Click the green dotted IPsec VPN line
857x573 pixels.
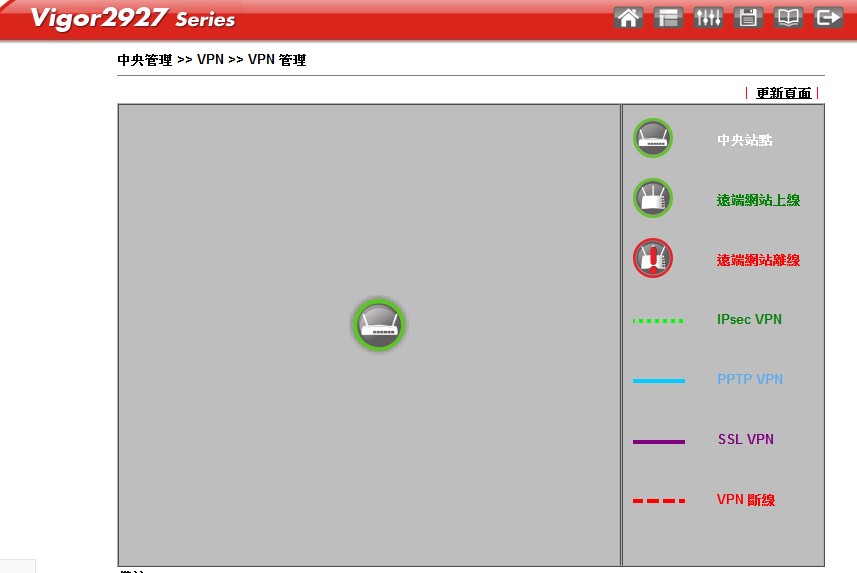coord(658,321)
